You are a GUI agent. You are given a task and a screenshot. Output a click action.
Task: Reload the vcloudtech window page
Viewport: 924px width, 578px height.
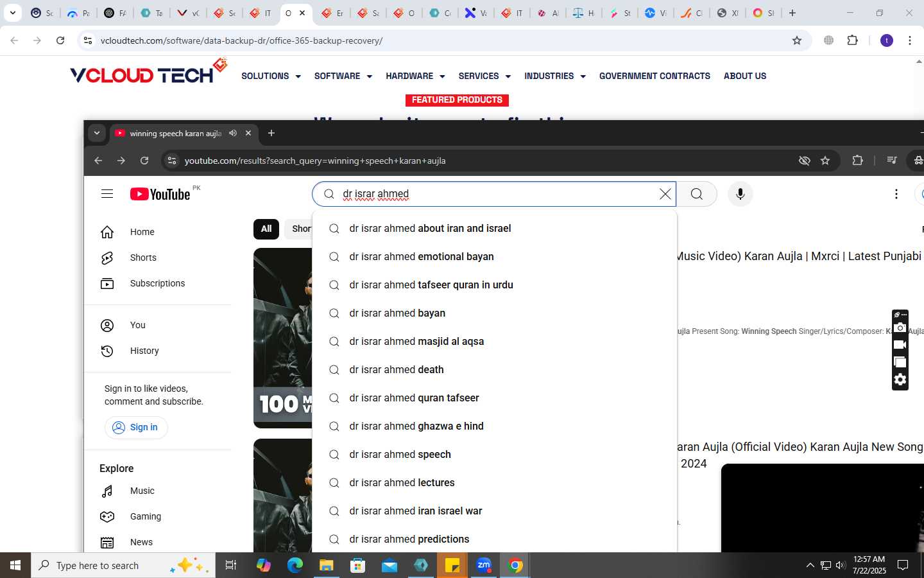60,40
